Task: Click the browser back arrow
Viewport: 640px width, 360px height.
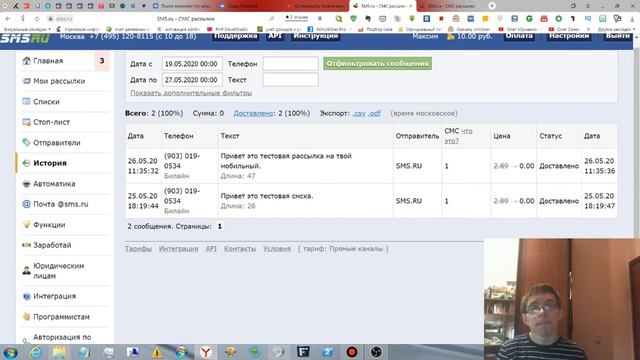Action: pos(8,19)
